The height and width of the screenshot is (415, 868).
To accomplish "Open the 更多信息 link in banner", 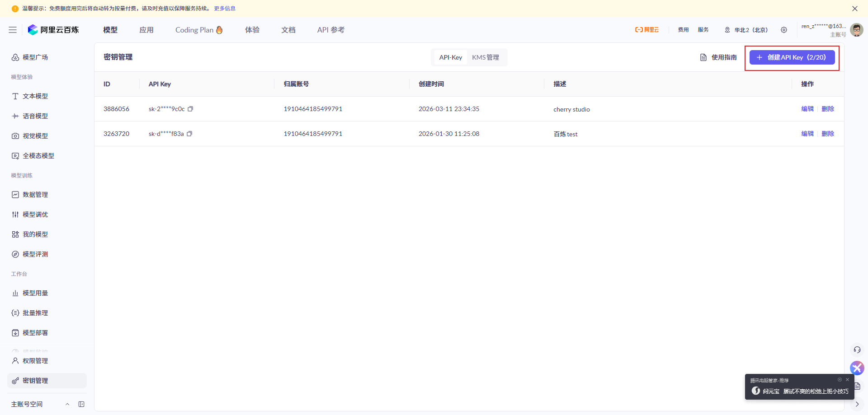I will (x=225, y=9).
